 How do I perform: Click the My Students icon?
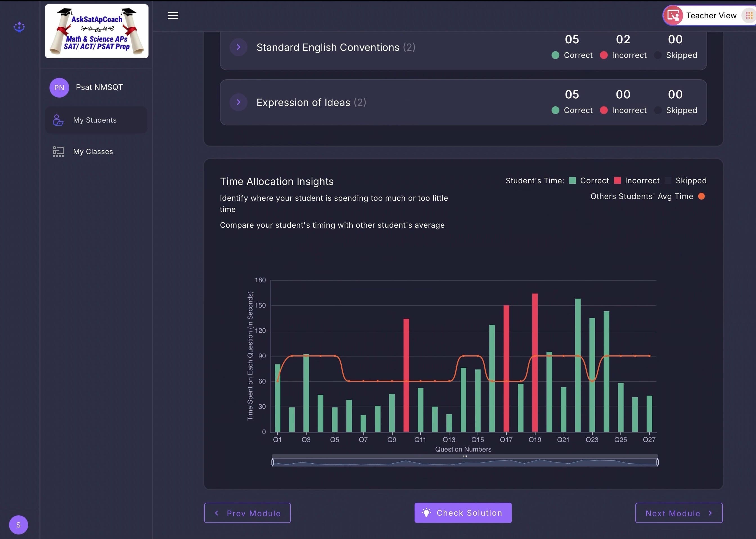[x=58, y=120]
